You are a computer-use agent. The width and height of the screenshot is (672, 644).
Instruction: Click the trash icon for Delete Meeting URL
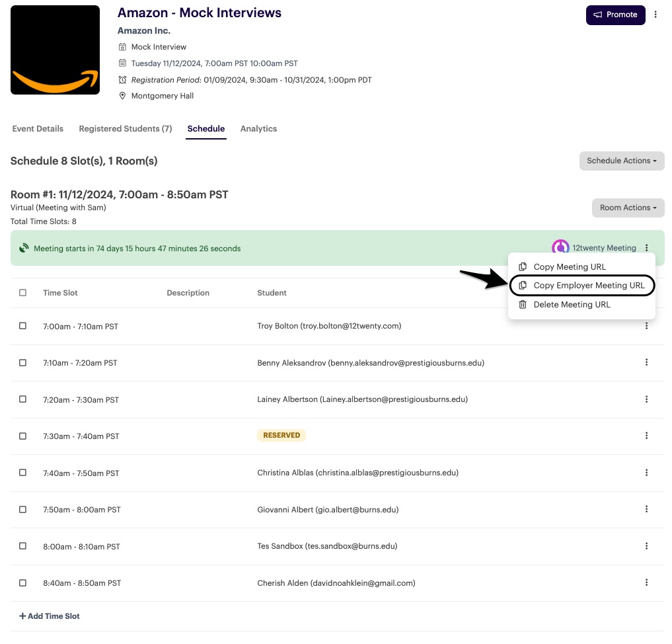(523, 304)
